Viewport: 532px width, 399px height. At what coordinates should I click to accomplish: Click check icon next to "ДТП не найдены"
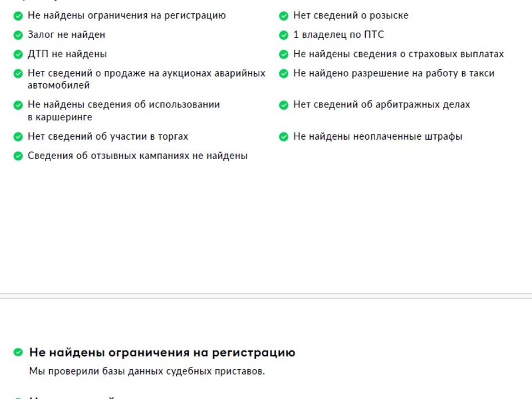pos(18,54)
